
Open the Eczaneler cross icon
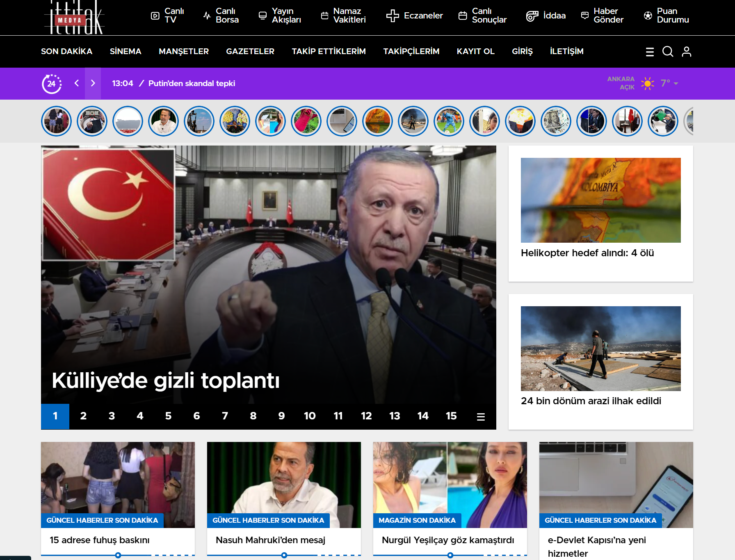tap(393, 16)
